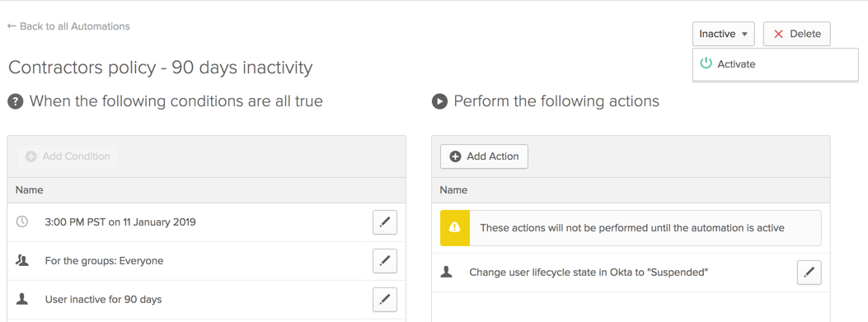Click the clock icon beside schedule
The width and height of the screenshot is (868, 322).
(22, 222)
